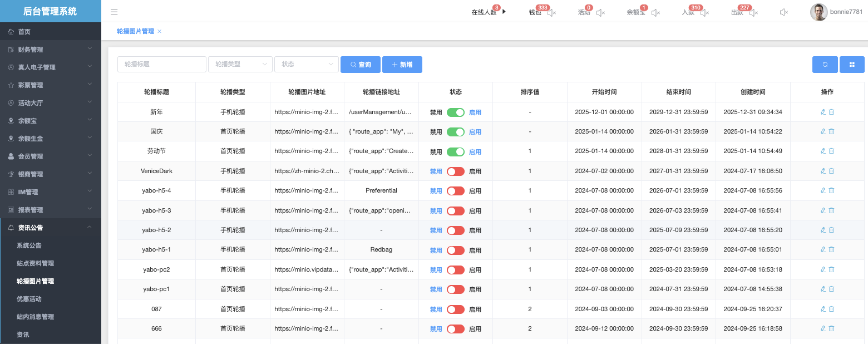Click the refresh icon button
The width and height of the screenshot is (868, 344).
click(x=825, y=65)
